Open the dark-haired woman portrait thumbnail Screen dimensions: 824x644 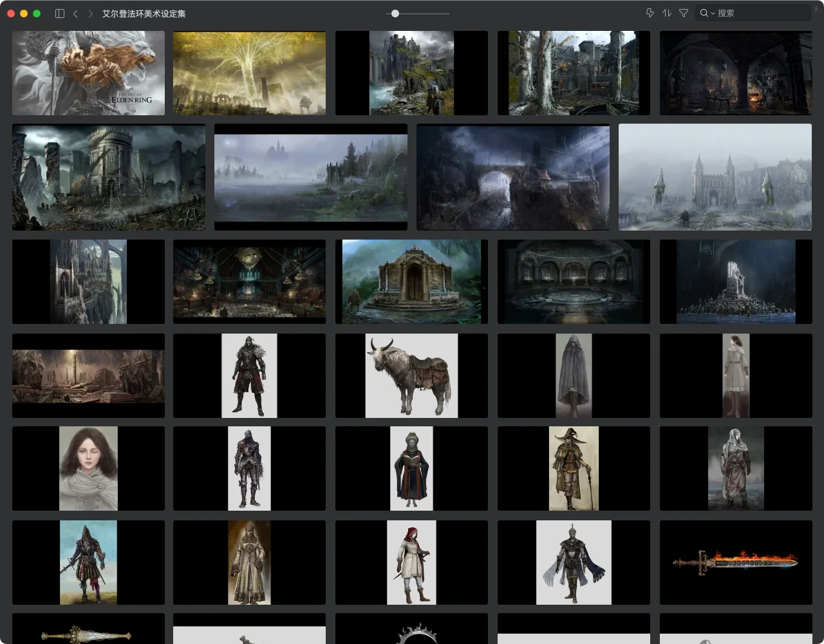88,469
